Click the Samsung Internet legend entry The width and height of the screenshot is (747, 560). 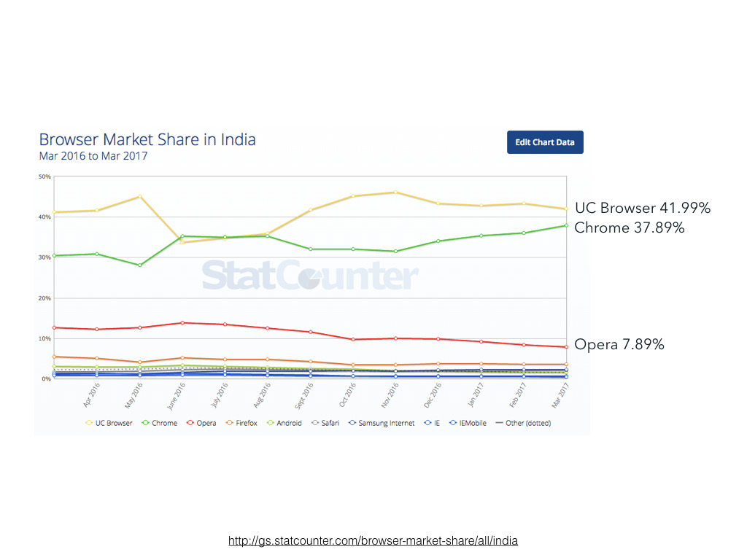[384, 423]
